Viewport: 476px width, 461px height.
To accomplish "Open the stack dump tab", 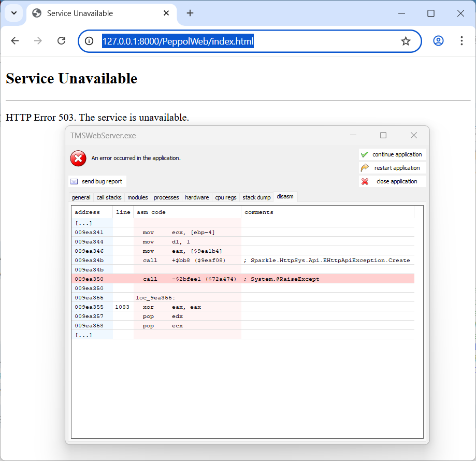I will click(x=256, y=197).
